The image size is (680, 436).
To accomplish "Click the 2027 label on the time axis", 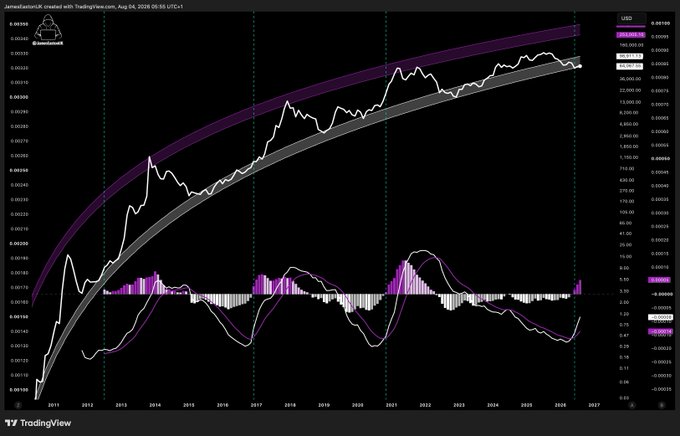I will click(594, 405).
